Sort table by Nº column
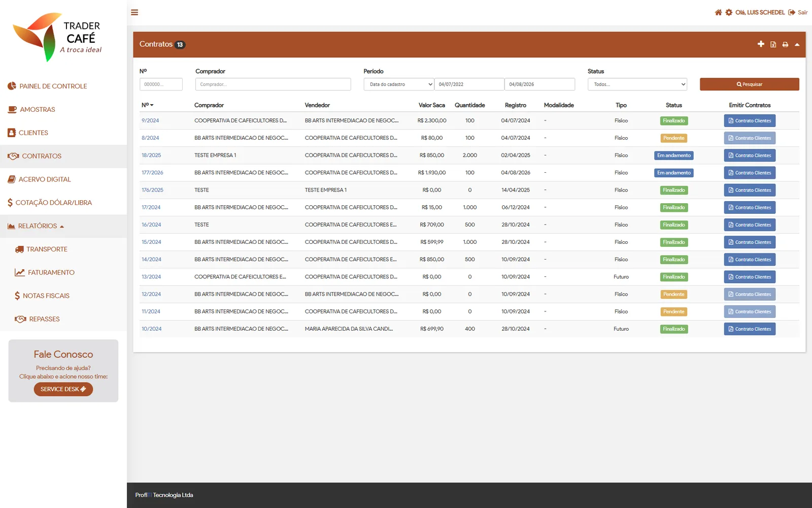The height and width of the screenshot is (508, 812). 147,105
